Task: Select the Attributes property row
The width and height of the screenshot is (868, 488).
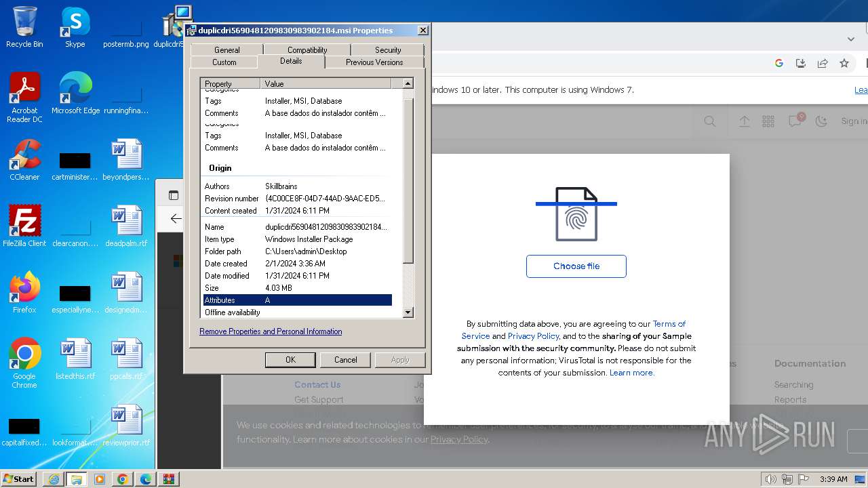Action: [x=298, y=300]
